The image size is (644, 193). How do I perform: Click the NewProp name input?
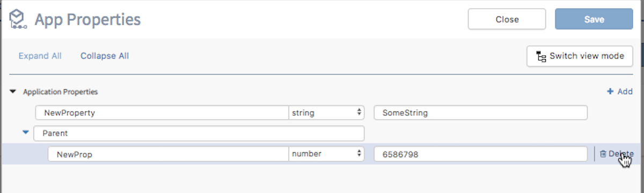tap(168, 154)
